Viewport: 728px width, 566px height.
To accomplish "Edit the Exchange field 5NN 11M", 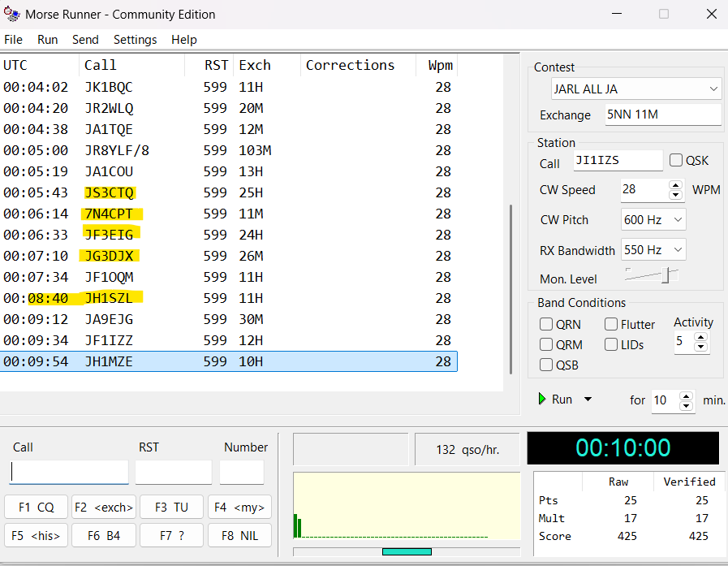I will pyautogui.click(x=663, y=114).
